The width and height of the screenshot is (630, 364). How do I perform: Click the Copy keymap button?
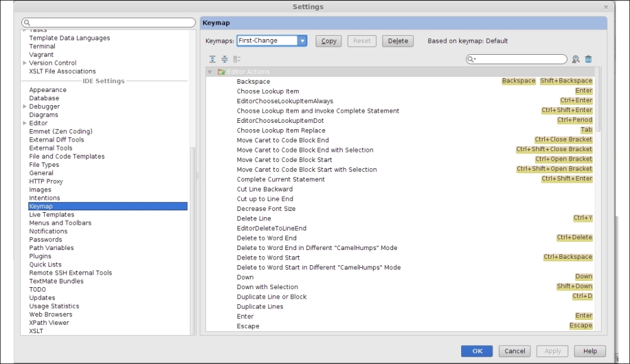point(329,41)
